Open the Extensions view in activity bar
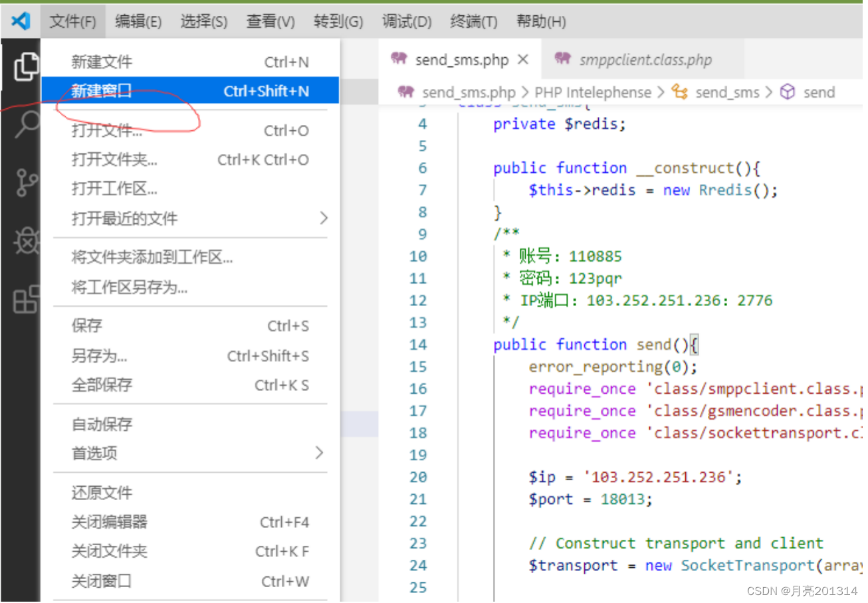 click(27, 300)
